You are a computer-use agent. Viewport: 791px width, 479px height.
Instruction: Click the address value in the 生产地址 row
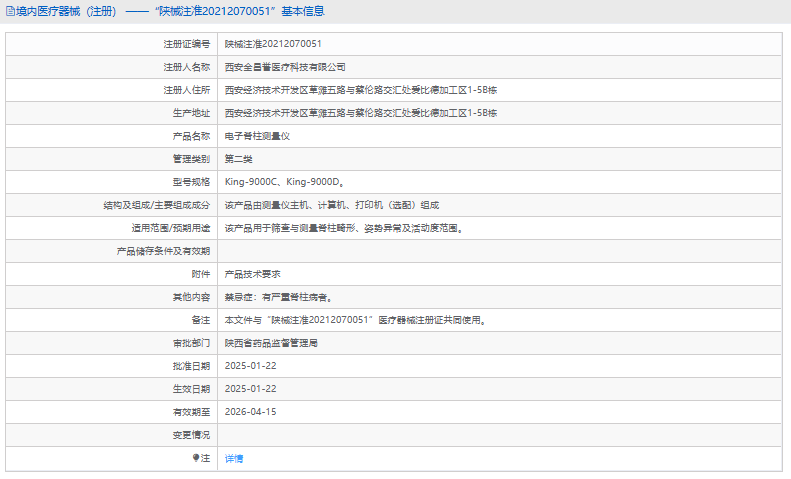(x=361, y=113)
